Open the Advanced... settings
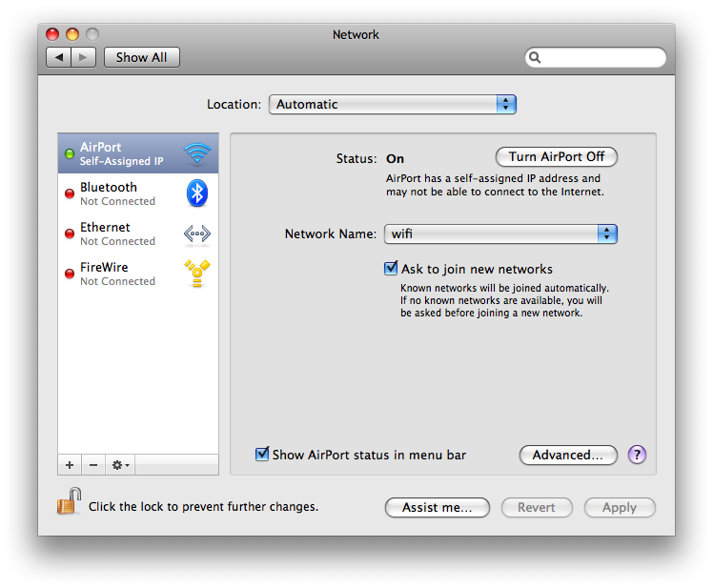 pyautogui.click(x=568, y=455)
